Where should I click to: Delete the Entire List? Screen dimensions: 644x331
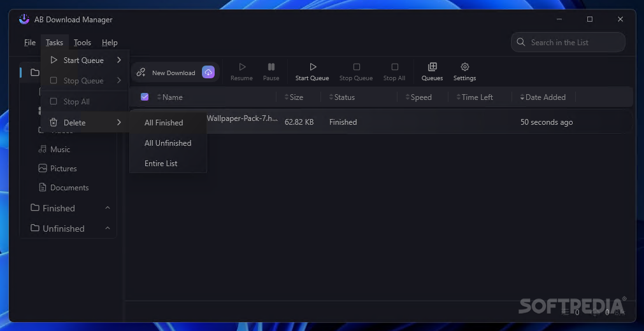click(168, 164)
